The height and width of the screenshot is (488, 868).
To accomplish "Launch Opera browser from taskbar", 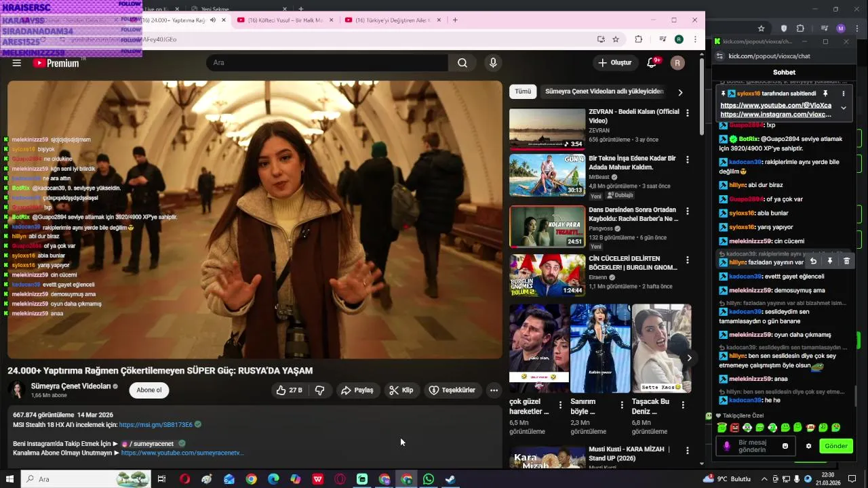I will tap(184, 479).
